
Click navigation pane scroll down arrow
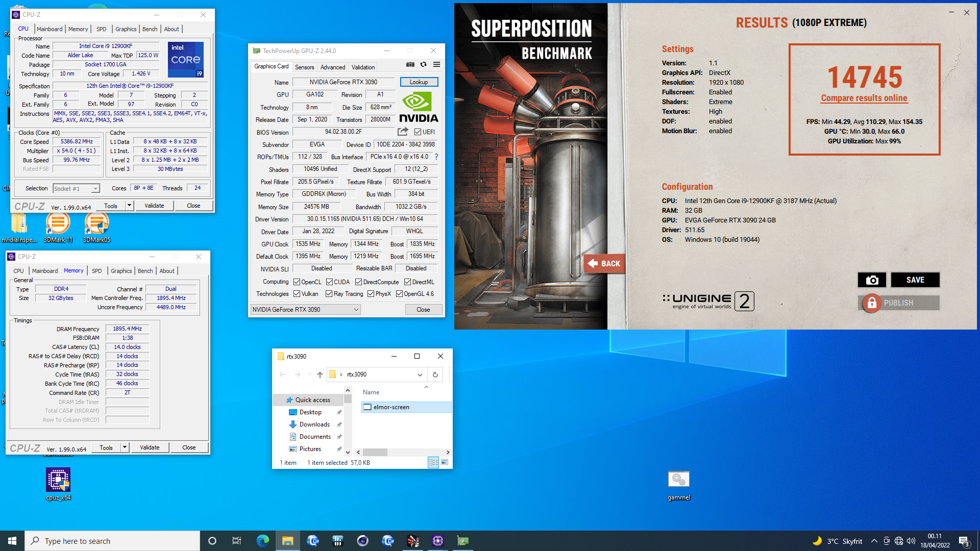pos(348,452)
